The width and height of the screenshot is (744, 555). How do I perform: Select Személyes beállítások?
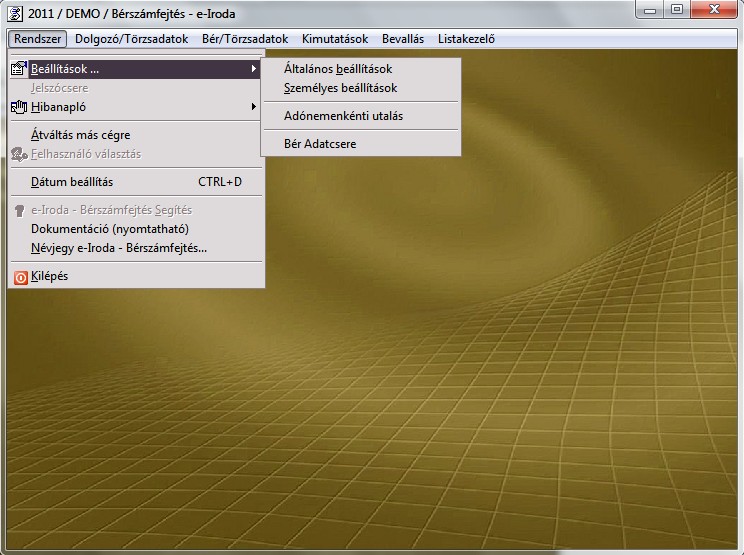pos(340,88)
